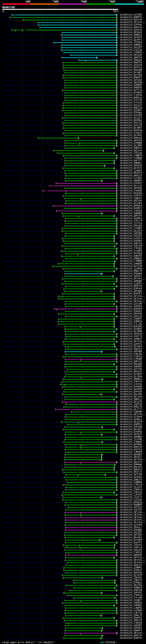Click the UniRef100_B9M2R0 label
Image resolution: width=146 pixels, height=644 pixels.
pos(131,206)
